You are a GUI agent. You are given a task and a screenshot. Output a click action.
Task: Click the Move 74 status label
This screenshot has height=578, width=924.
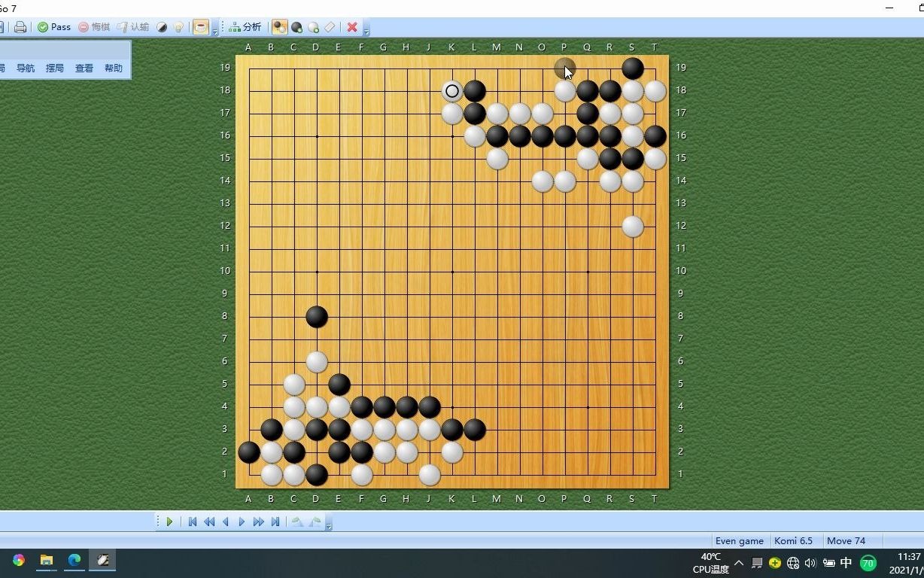(846, 540)
